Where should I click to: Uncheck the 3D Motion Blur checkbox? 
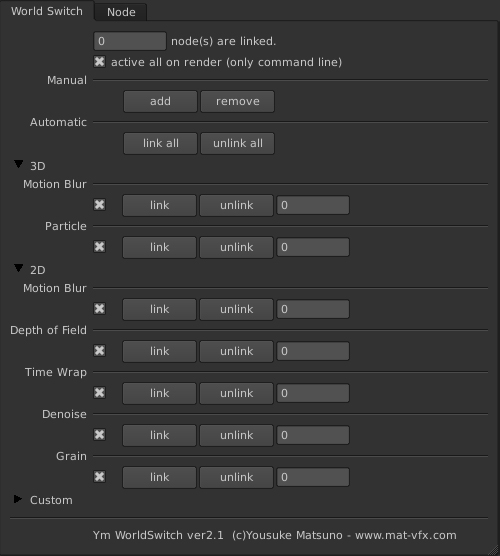(100, 205)
